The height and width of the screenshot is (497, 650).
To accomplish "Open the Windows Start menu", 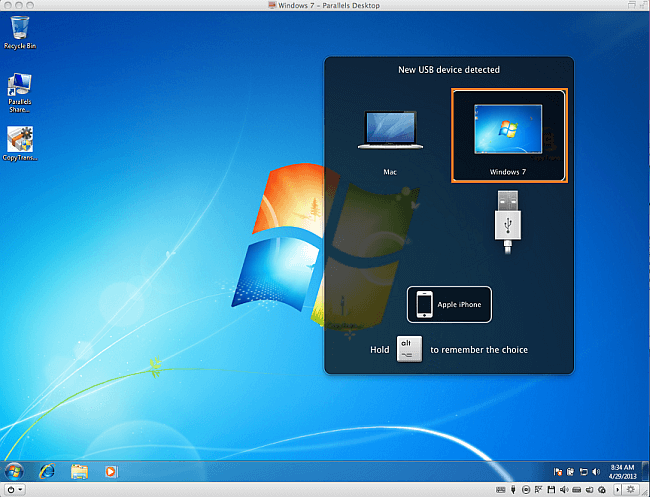I will pos(14,471).
